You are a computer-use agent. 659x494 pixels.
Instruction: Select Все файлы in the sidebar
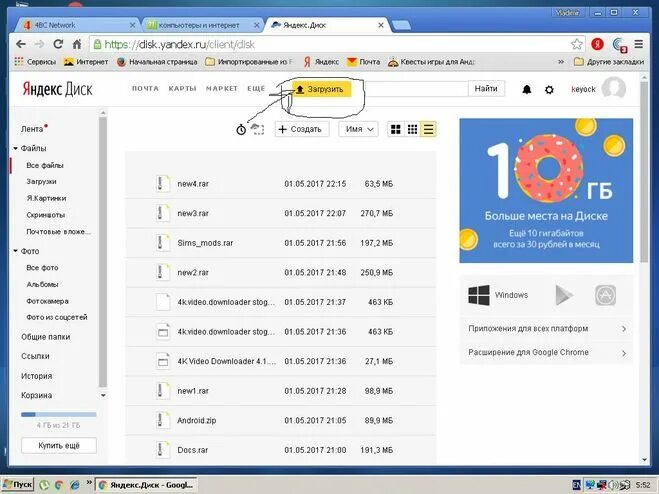[45, 165]
